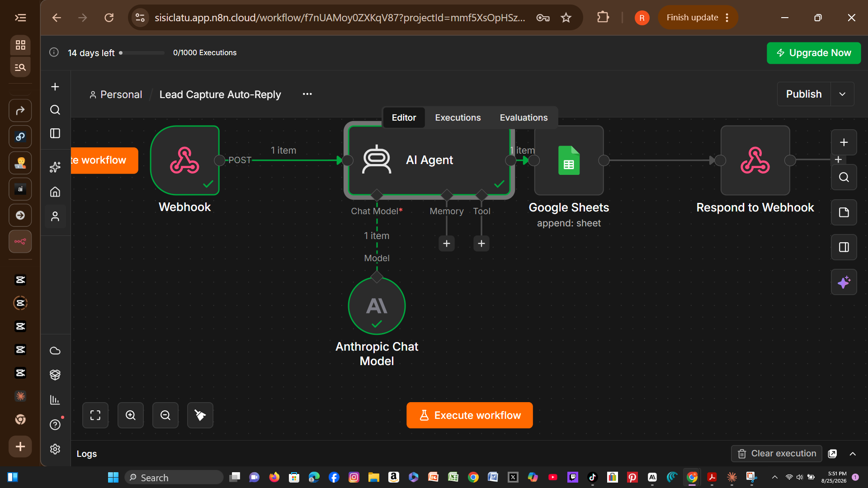Viewport: 868px width, 488px height.
Task: Add a Tool sub-node with plus
Action: pyautogui.click(x=481, y=244)
